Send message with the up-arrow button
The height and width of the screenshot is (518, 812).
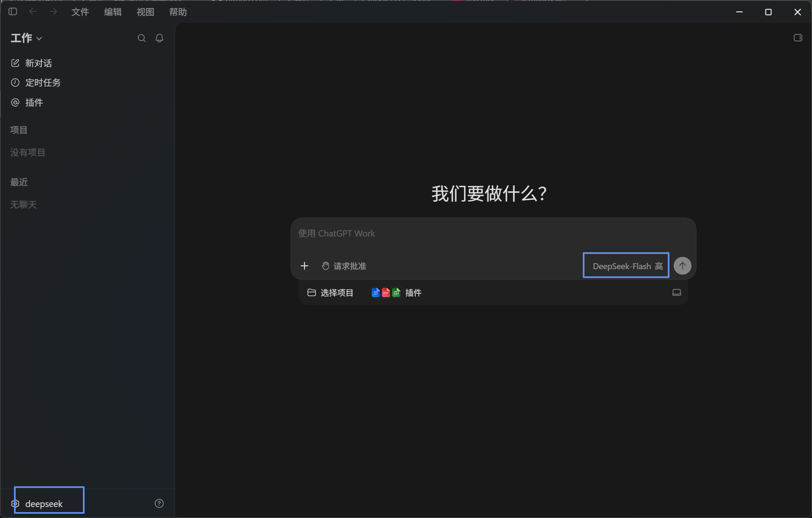(x=682, y=266)
